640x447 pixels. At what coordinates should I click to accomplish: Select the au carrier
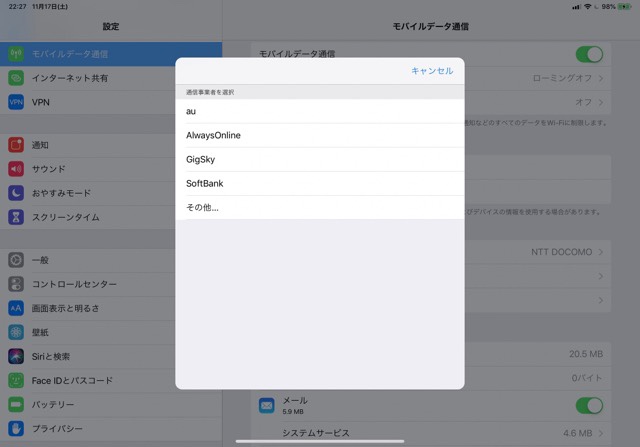pyautogui.click(x=320, y=111)
